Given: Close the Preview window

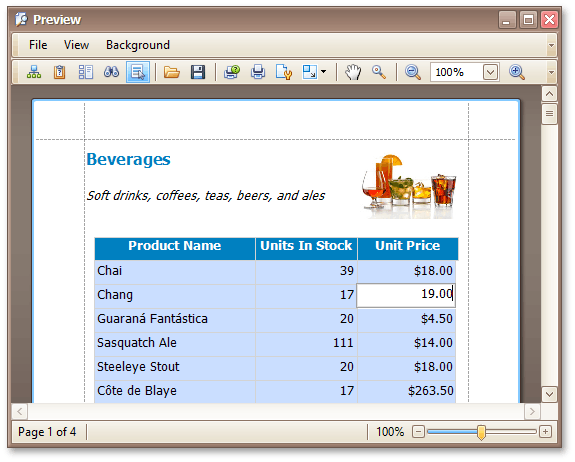Looking at the screenshot, I should click(549, 19).
